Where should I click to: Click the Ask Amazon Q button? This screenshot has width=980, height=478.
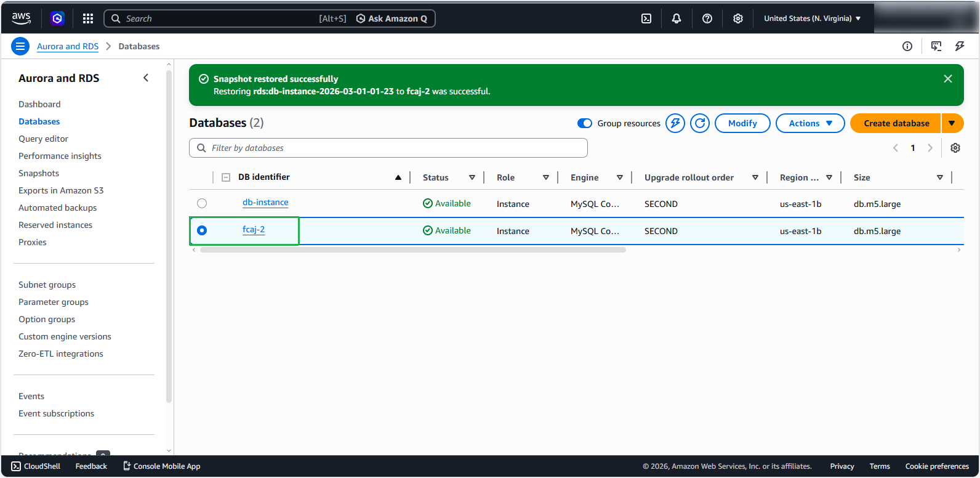(x=392, y=18)
